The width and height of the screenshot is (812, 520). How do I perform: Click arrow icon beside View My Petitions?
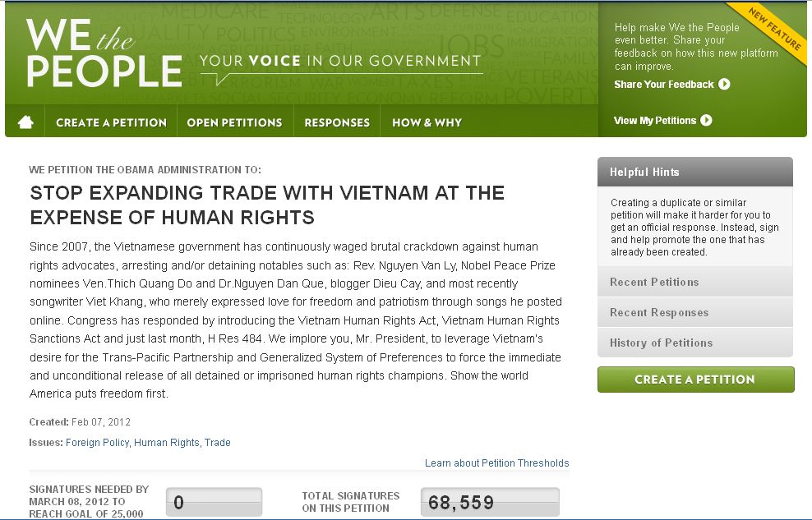click(706, 120)
